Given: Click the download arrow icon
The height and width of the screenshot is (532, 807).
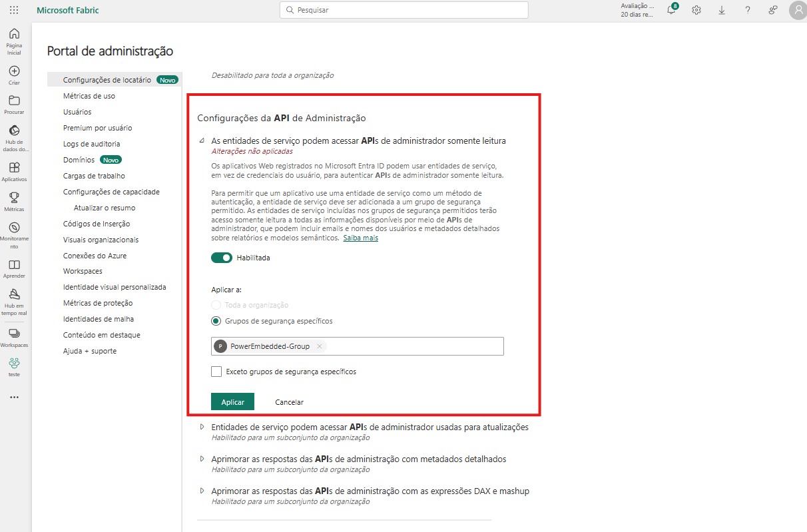Looking at the screenshot, I should point(722,10).
